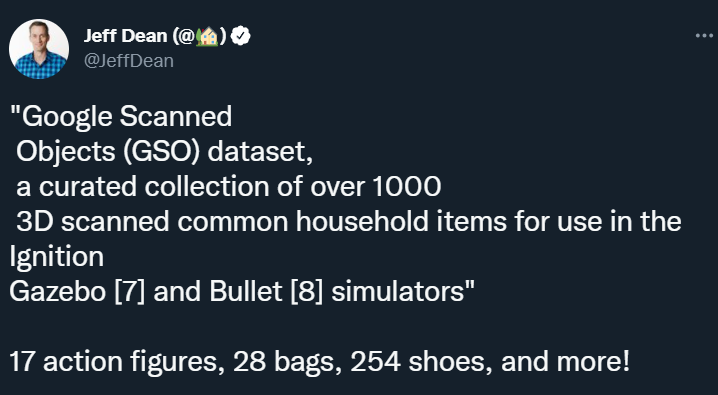Screen dimensions: 718x395
Task: Click the word "Ignition" in tweet
Action: tap(57, 257)
